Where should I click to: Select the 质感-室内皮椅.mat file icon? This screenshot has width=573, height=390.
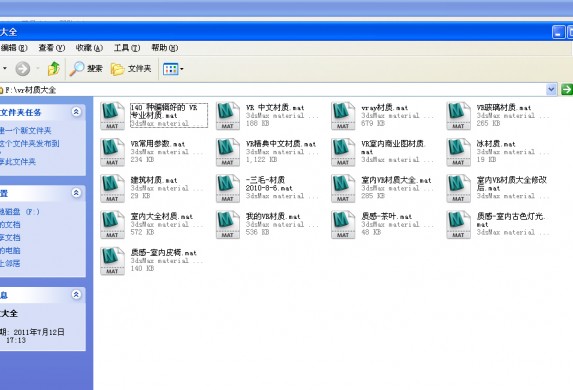[113, 261]
